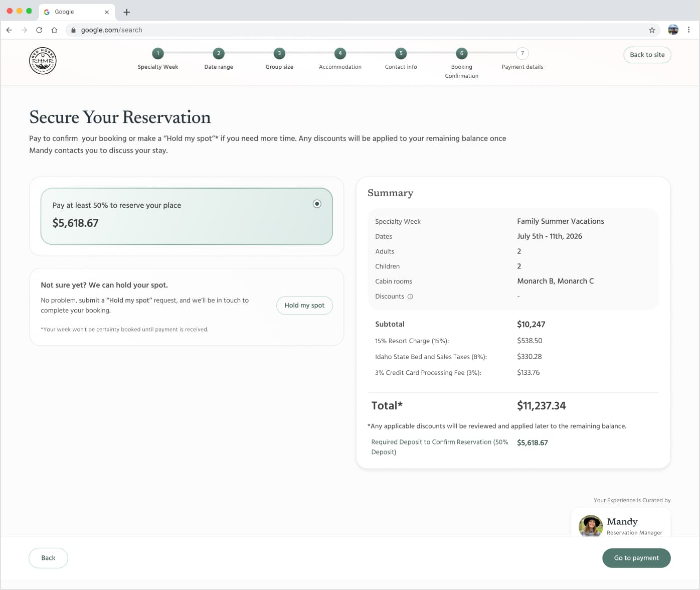Open the Chrome three-dot menu
This screenshot has height=590, width=700.
pyautogui.click(x=689, y=30)
